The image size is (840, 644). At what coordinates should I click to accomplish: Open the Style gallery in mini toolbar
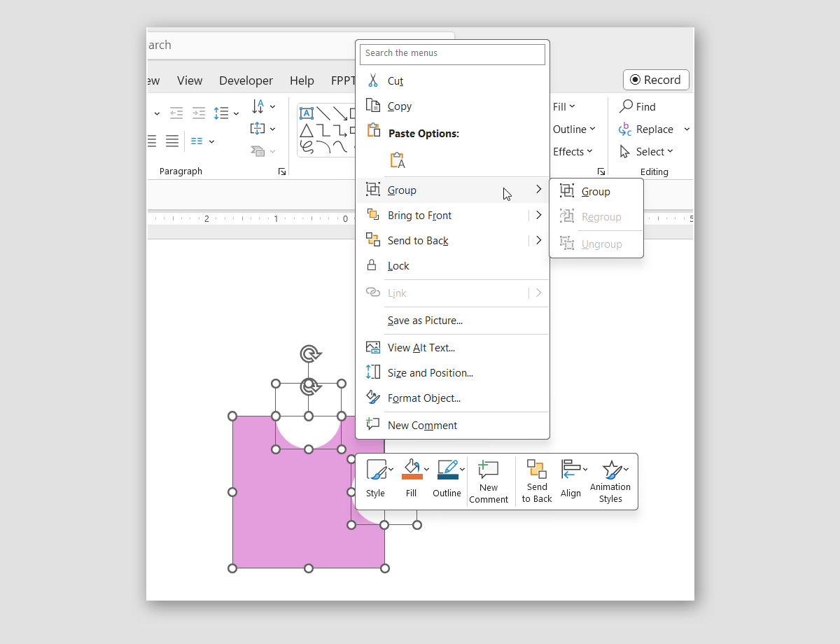tap(376, 470)
